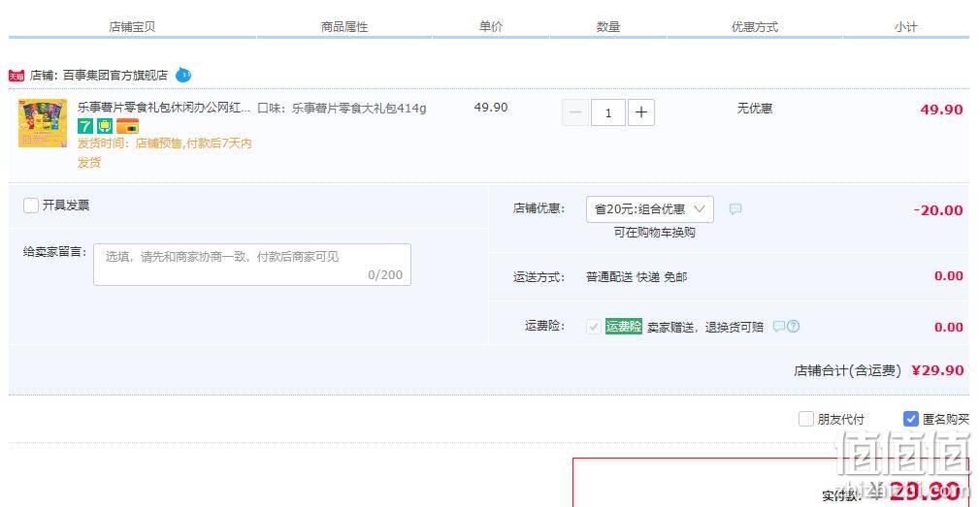980x507 pixels.
Task: Click the 单价 column header
Action: [491, 27]
